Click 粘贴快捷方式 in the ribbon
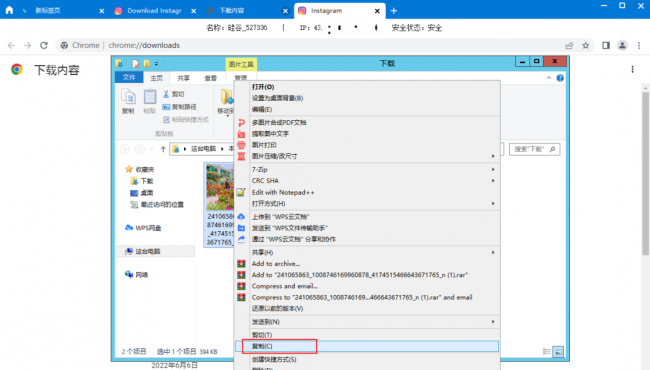Image resolution: width=650 pixels, height=370 pixels. pyautogui.click(x=186, y=120)
